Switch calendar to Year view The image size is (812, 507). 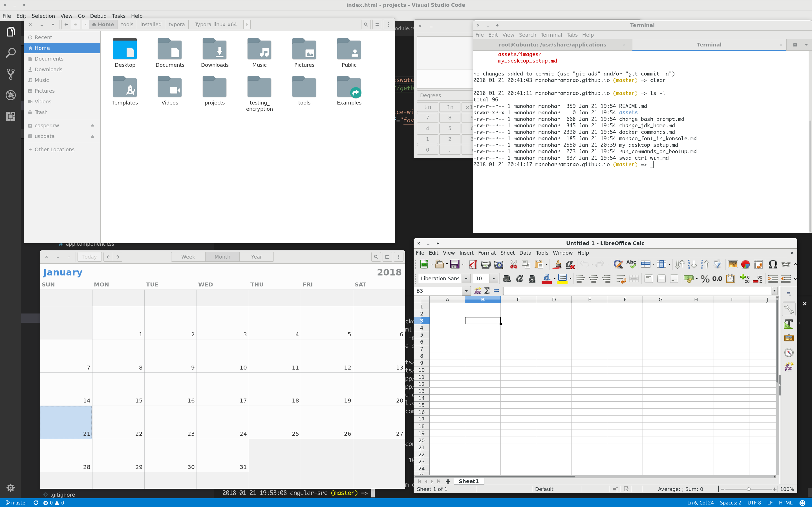[x=256, y=257]
